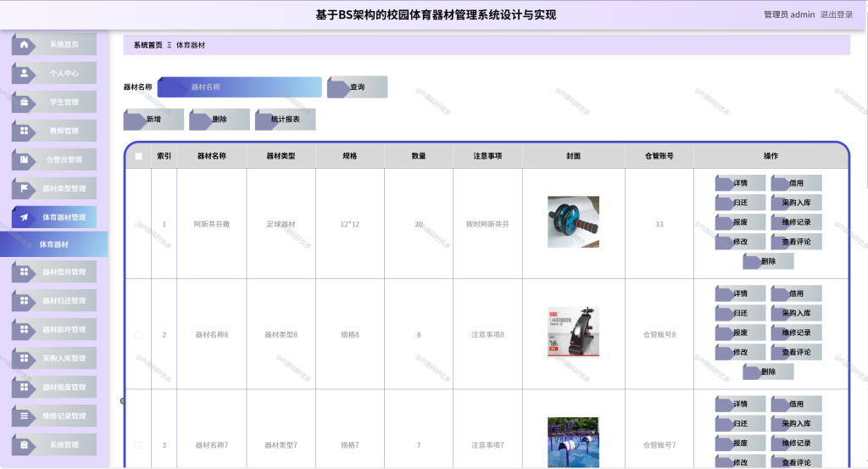Select the 体育器材 submenu entry
This screenshot has height=469, width=868.
[x=53, y=244]
